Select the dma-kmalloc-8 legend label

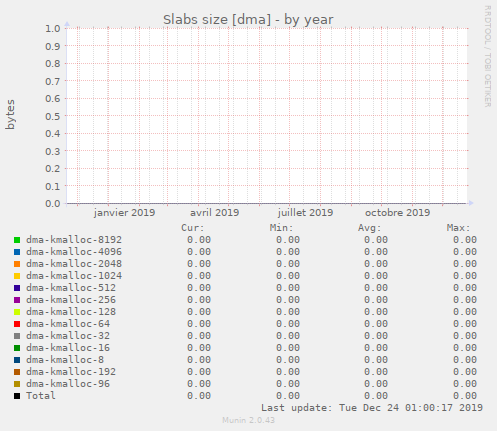pos(65,360)
